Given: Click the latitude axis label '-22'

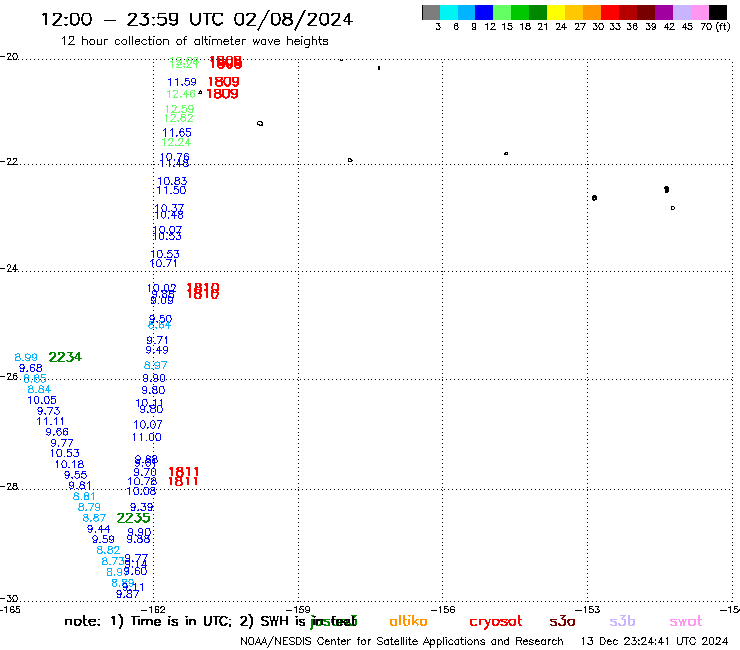Looking at the screenshot, I should click(x=9, y=161).
